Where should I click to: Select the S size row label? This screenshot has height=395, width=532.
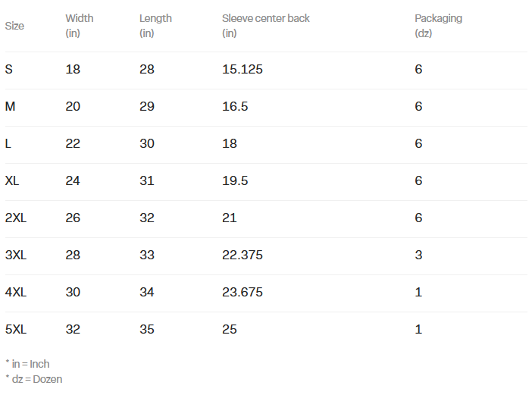(x=9, y=69)
